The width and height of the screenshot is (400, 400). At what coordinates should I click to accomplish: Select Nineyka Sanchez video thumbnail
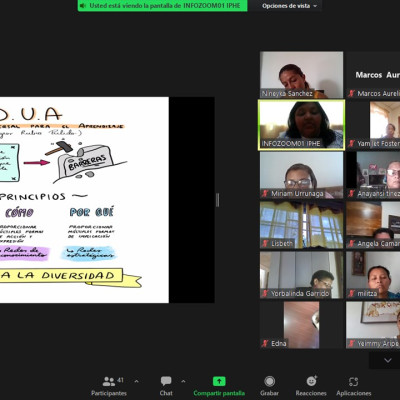click(x=301, y=75)
